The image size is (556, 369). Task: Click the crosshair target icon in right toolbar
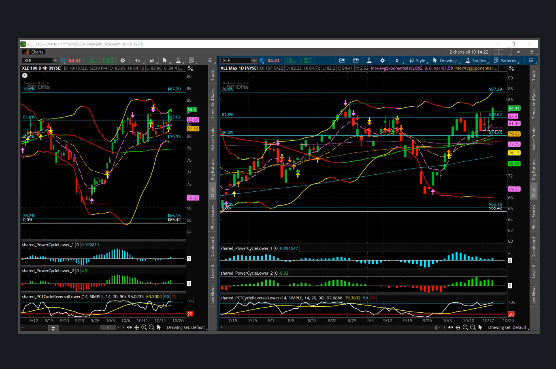(x=382, y=61)
